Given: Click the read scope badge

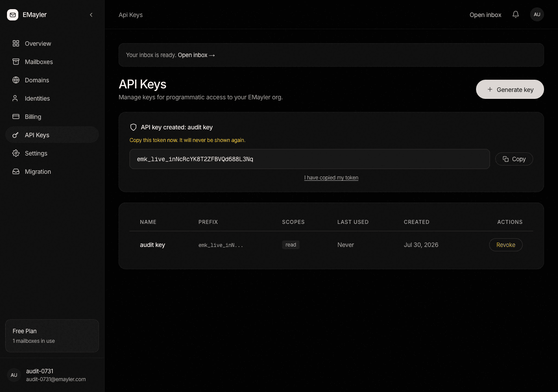Looking at the screenshot, I should pyautogui.click(x=291, y=245).
